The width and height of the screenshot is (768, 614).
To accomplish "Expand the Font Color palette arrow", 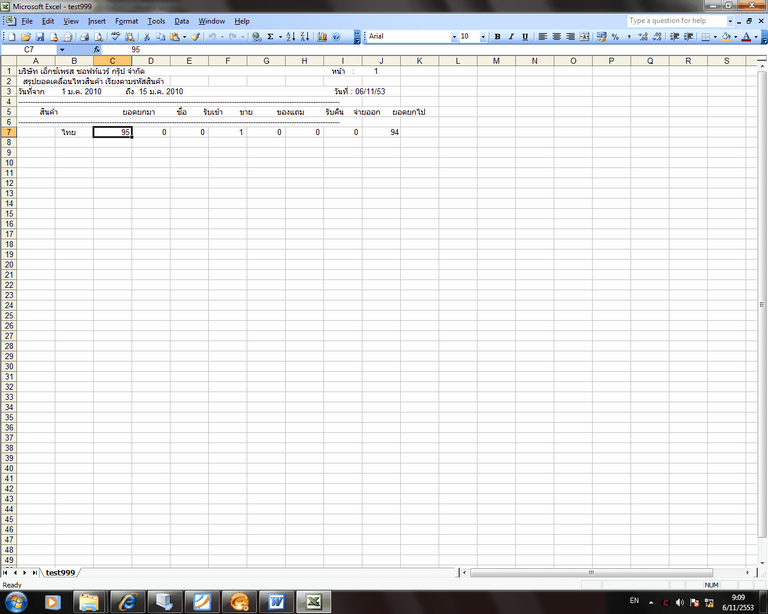I will point(756,37).
